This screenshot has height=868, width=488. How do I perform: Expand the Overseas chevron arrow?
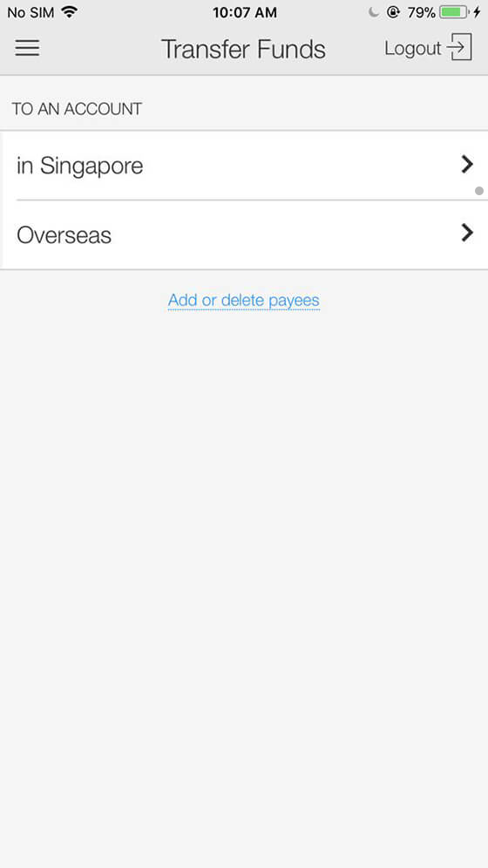(468, 233)
